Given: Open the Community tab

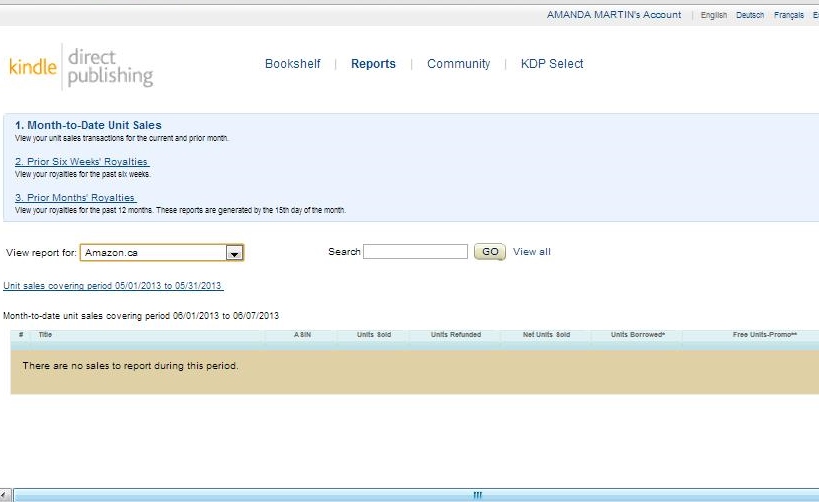Looking at the screenshot, I should click(x=458, y=64).
